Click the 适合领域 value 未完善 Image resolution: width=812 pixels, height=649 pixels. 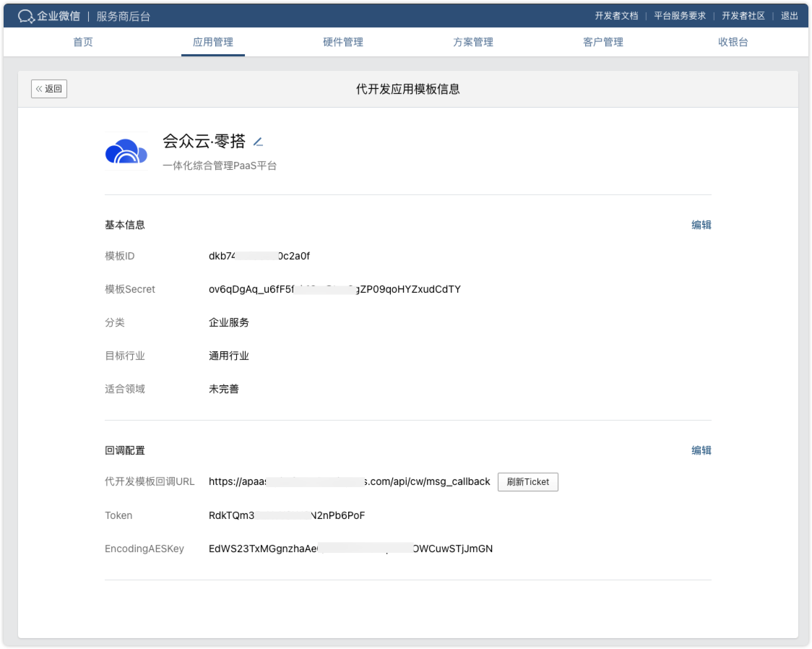pyautogui.click(x=223, y=389)
